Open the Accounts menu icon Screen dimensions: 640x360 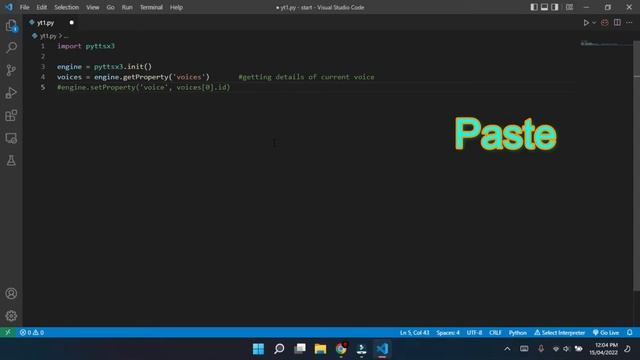click(11, 293)
